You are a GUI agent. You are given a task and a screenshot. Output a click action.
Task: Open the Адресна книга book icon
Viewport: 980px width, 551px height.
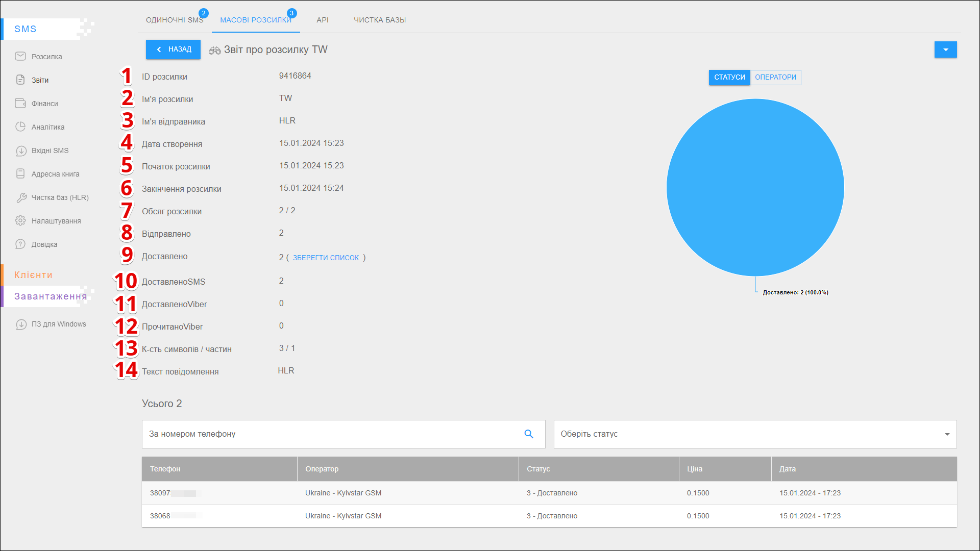20,173
